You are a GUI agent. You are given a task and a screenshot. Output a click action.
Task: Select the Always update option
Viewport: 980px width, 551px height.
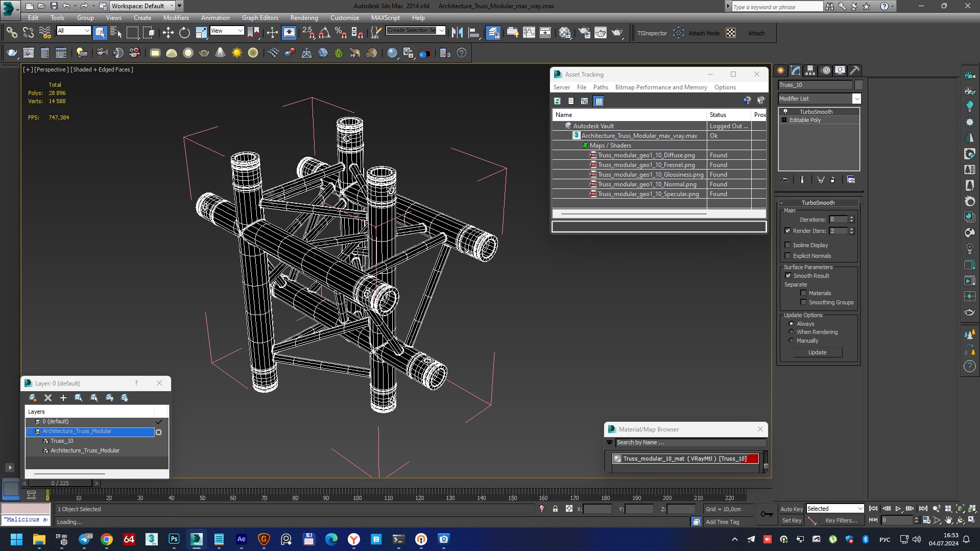792,324
